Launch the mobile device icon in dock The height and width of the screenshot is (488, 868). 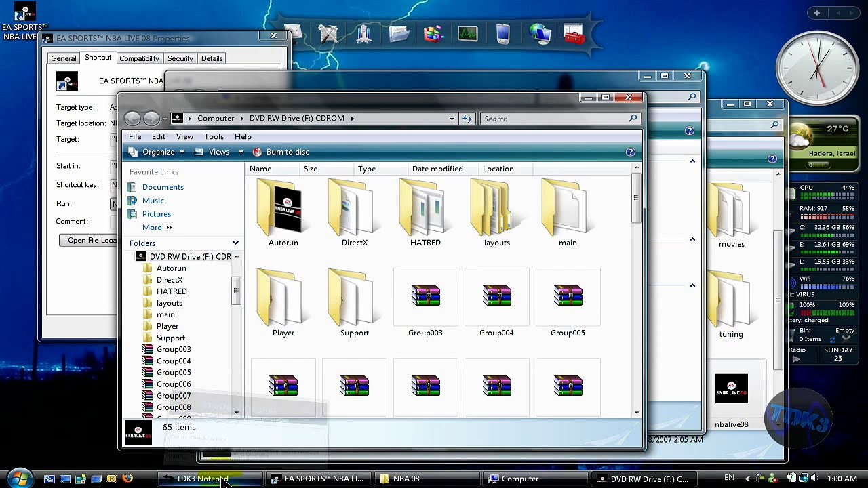(502, 34)
